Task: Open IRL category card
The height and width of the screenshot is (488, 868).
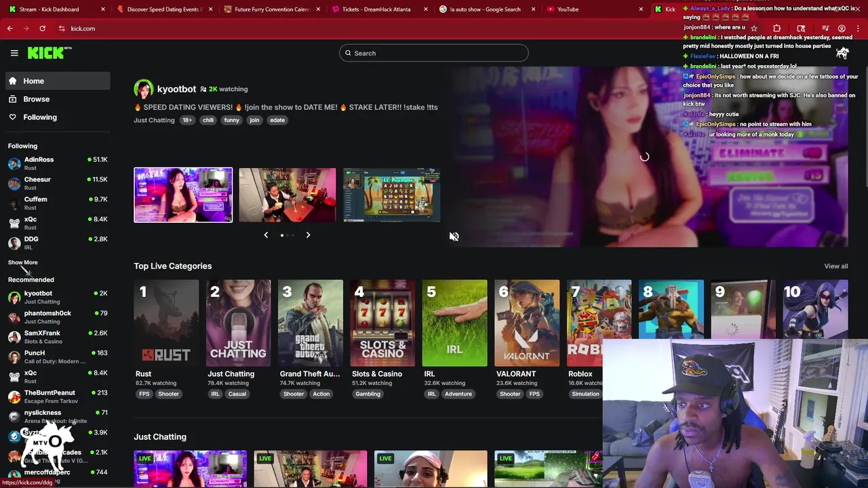Action: tap(454, 323)
